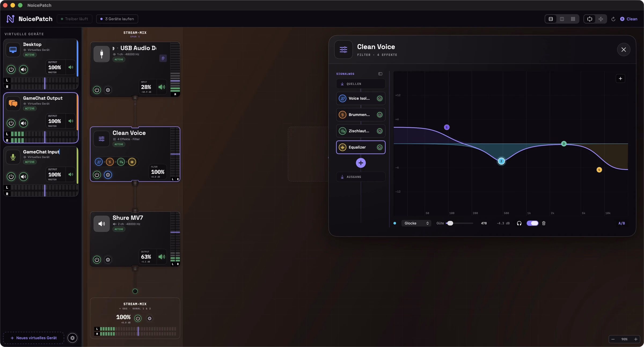Viewport: 644px width, 347px height.
Task: Click the Stream-Mix output settings gear
Action: 149,318
